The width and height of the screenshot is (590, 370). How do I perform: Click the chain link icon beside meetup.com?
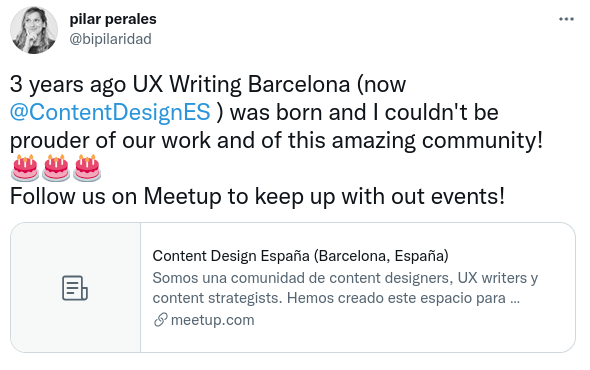pyautogui.click(x=160, y=320)
